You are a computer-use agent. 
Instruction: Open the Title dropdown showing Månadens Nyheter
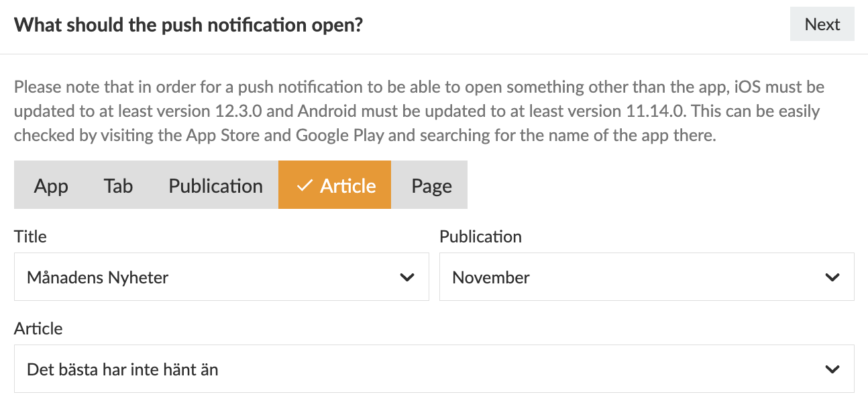pos(221,277)
